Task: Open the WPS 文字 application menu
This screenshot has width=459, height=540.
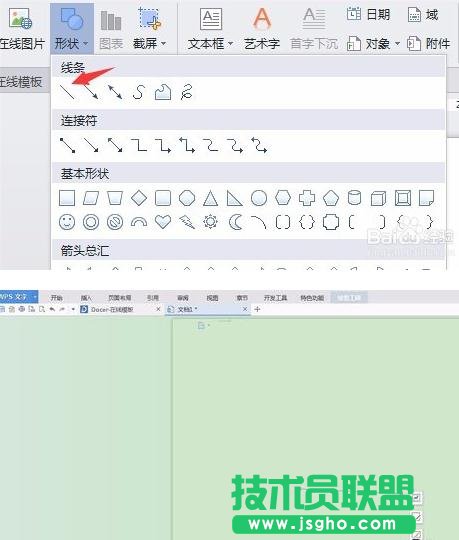Action: point(19,297)
